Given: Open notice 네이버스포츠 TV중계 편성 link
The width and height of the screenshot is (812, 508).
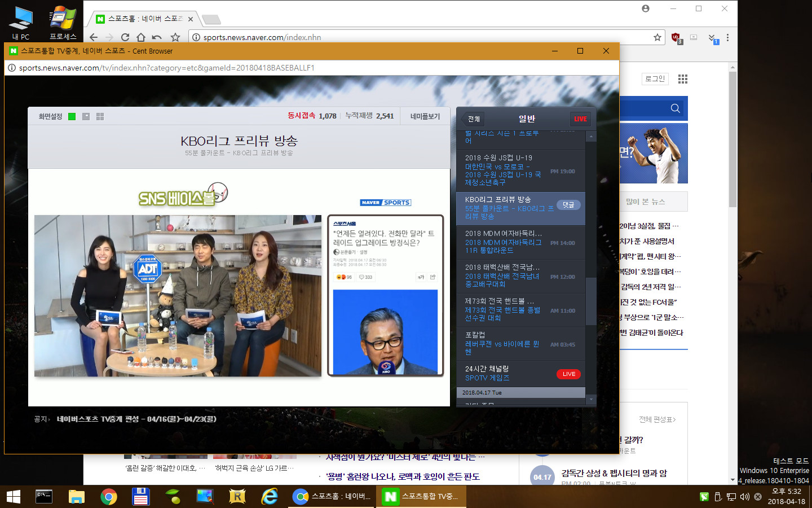Looking at the screenshot, I should tap(136, 419).
